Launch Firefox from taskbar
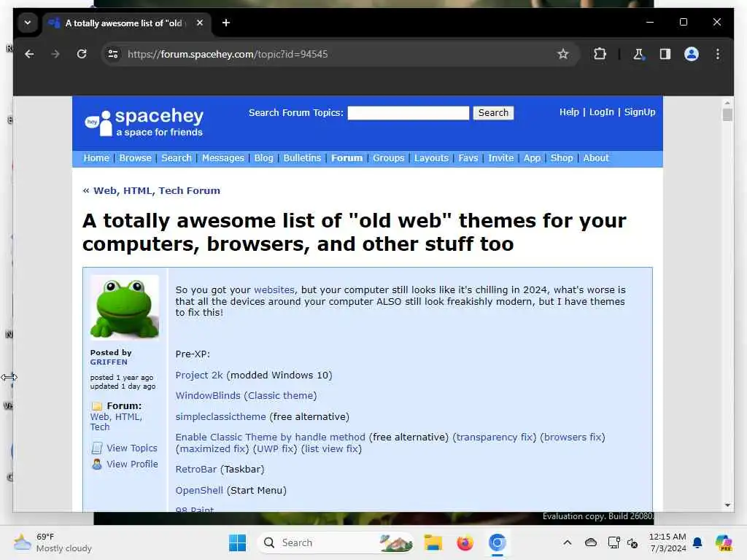Screen dimensions: 747x560 pos(465,542)
